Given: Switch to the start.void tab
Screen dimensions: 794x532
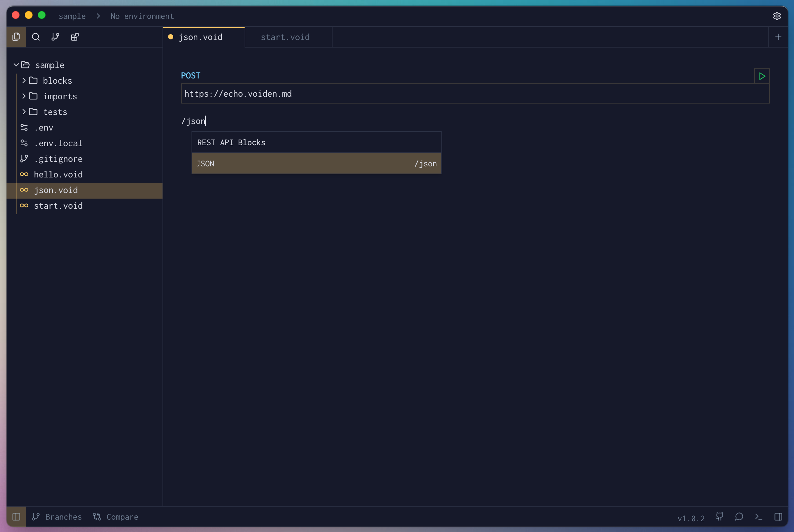Looking at the screenshot, I should [x=285, y=37].
